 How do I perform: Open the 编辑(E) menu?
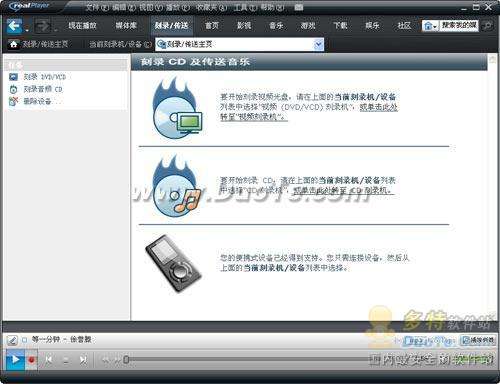(124, 7)
